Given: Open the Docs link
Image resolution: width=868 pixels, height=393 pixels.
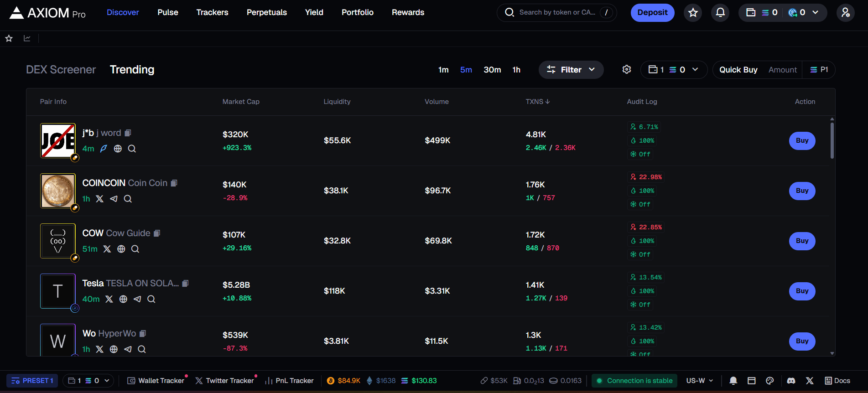Looking at the screenshot, I should pyautogui.click(x=837, y=381).
